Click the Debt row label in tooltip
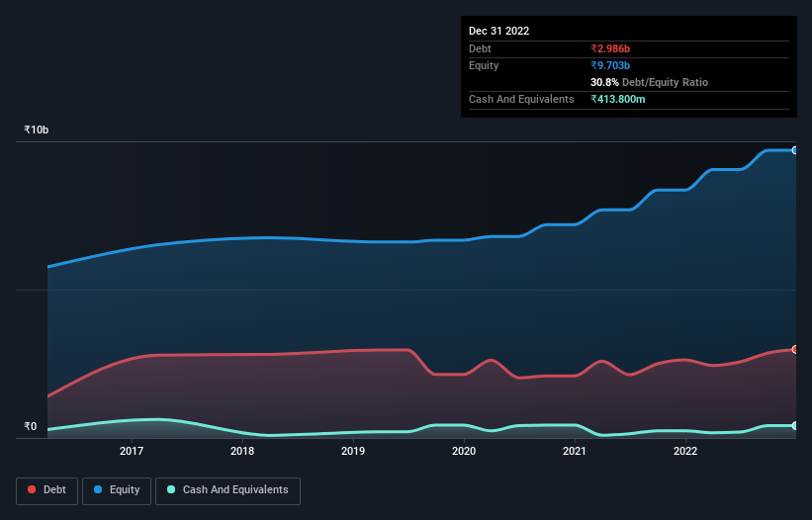 [480, 48]
